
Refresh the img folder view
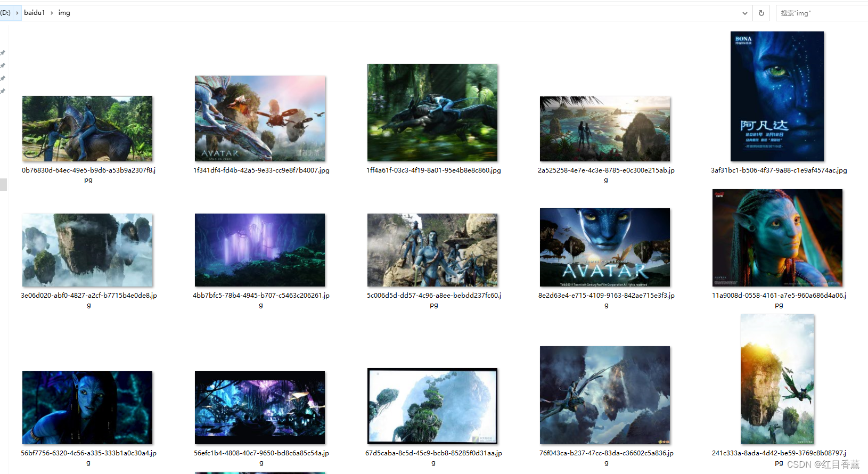[x=761, y=13]
